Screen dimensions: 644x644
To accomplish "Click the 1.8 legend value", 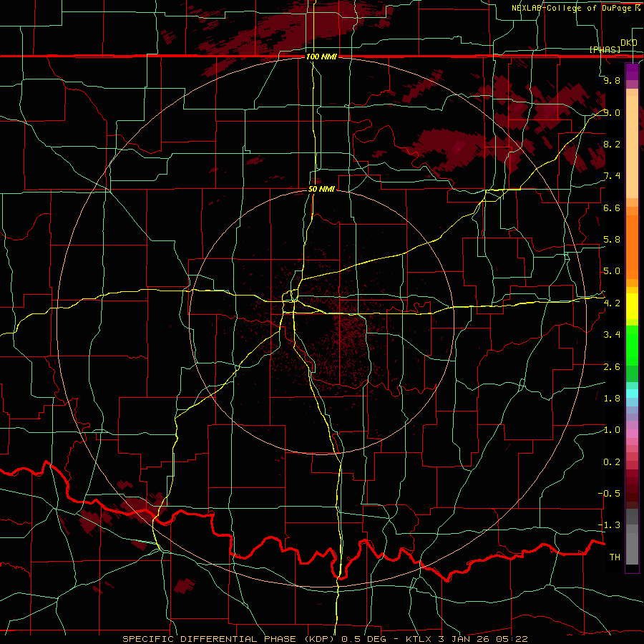I will (x=612, y=399).
